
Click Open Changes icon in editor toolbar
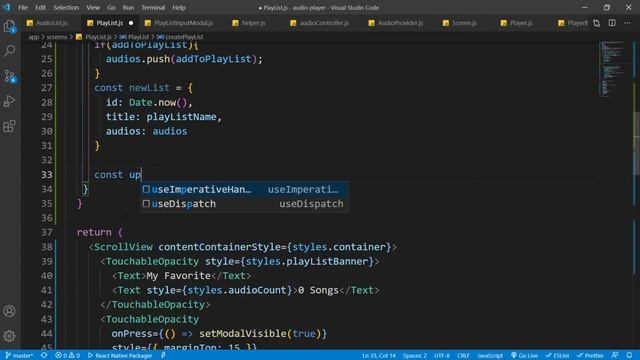596,23
